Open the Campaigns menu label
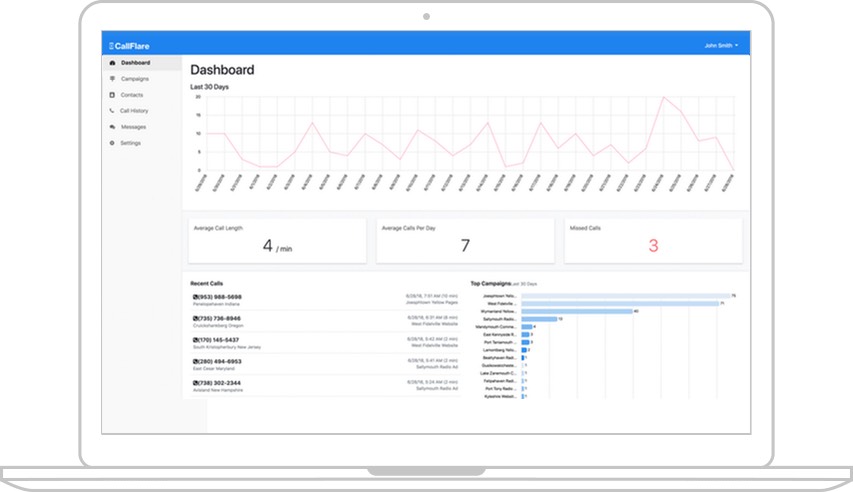This screenshot has width=853, height=492. click(x=135, y=79)
